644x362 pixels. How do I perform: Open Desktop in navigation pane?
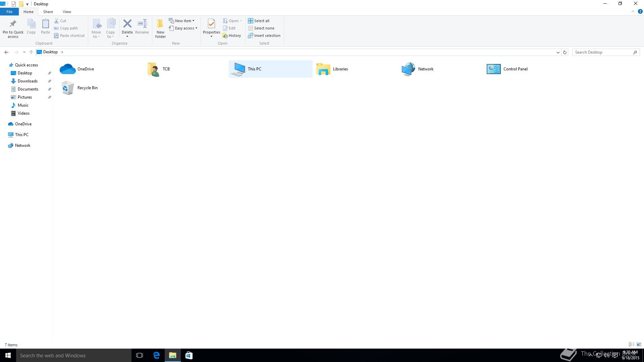pos(25,73)
